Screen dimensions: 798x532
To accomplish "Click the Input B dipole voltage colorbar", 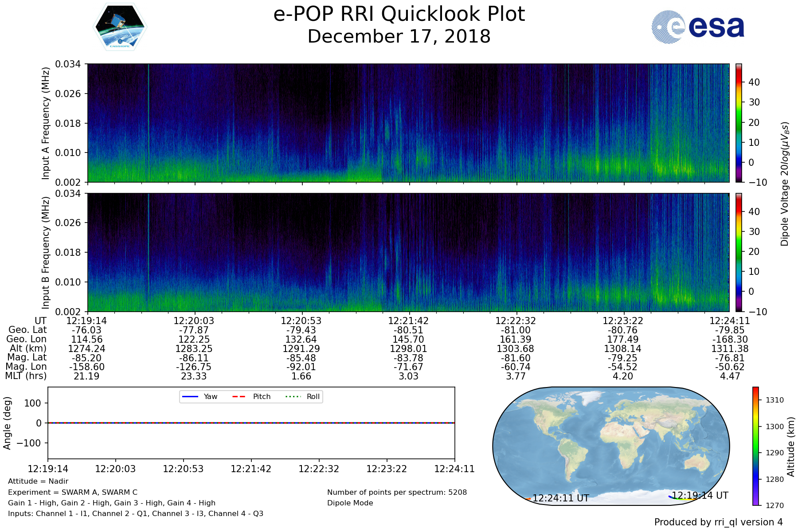I will click(739, 252).
